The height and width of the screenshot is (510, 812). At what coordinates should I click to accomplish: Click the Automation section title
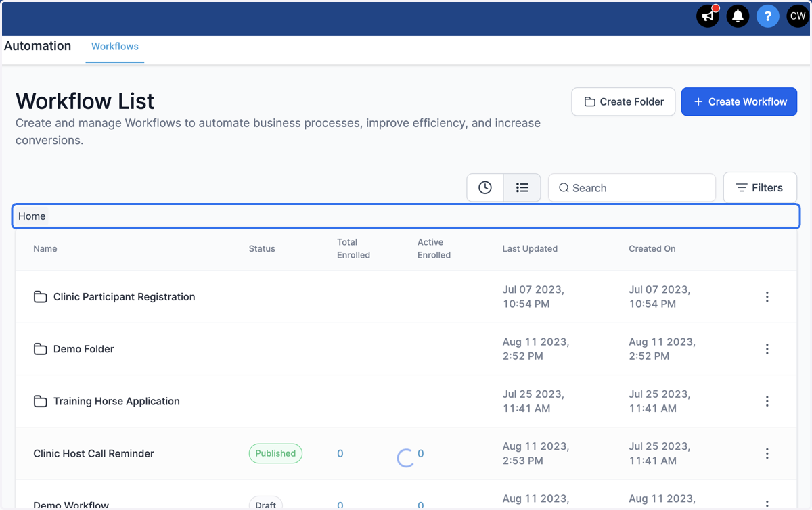pos(37,46)
